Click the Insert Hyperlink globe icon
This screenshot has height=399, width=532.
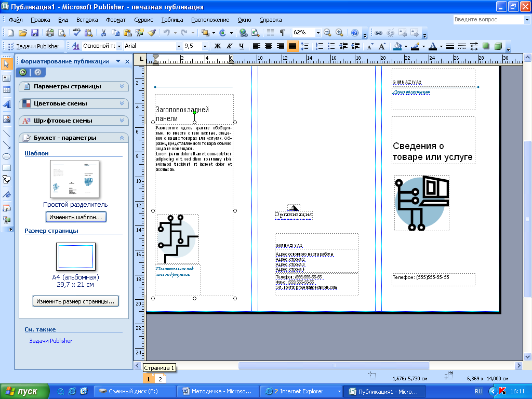tap(243, 33)
